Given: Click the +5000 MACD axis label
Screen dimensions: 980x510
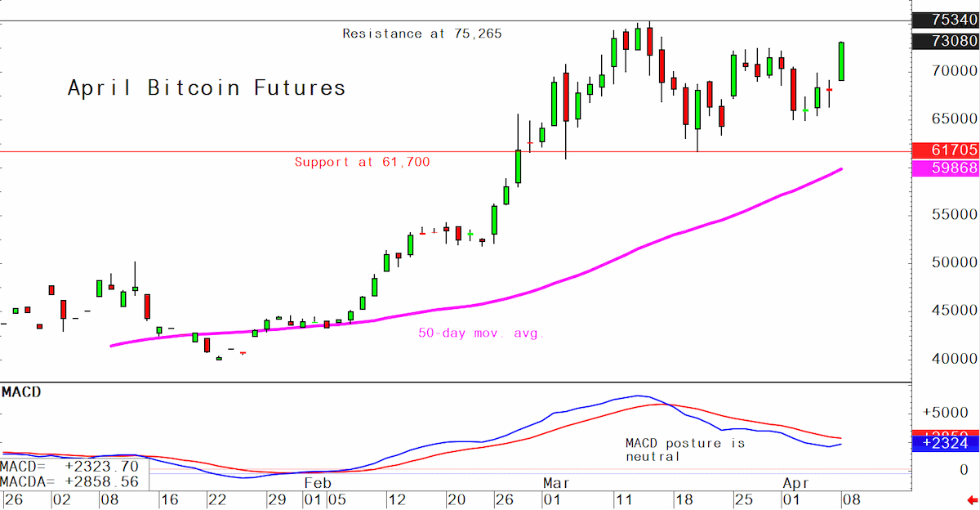Looking at the screenshot, I should 946,412.
